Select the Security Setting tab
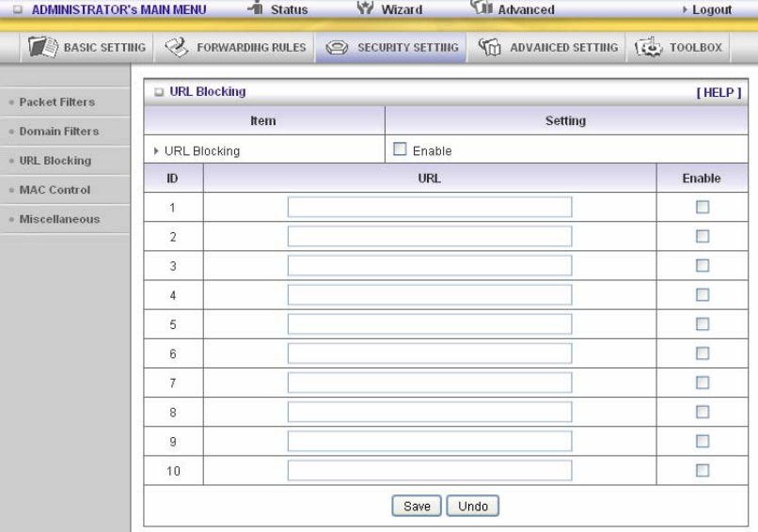 tap(391, 47)
